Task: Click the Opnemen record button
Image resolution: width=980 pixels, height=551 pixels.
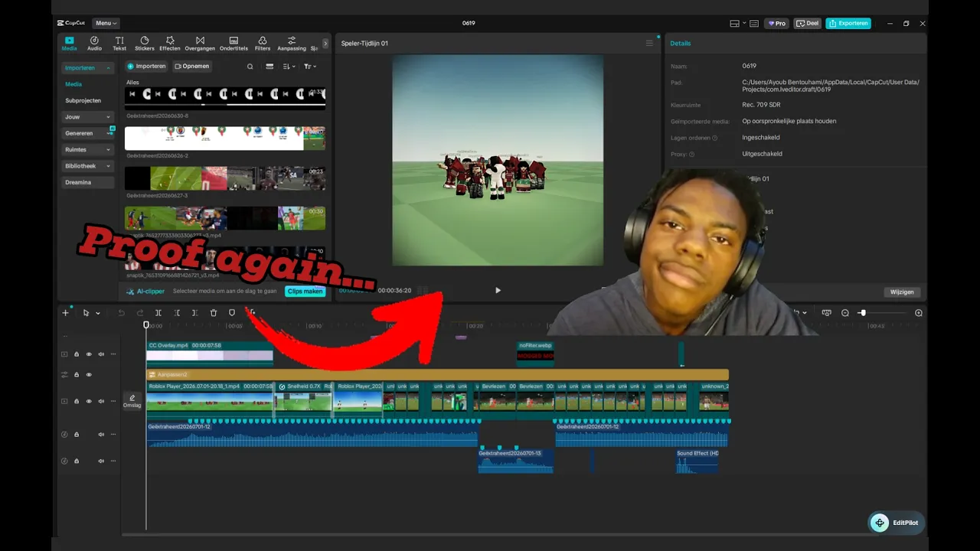Action: pos(192,67)
